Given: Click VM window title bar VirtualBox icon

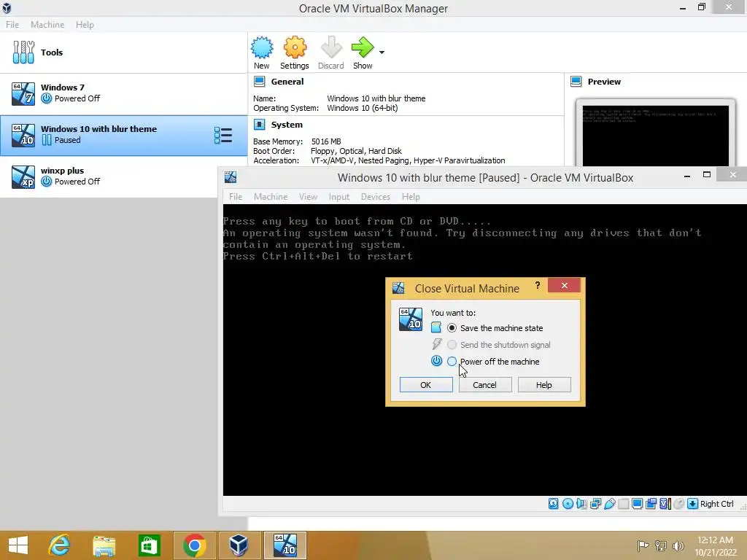Looking at the screenshot, I should 231,177.
